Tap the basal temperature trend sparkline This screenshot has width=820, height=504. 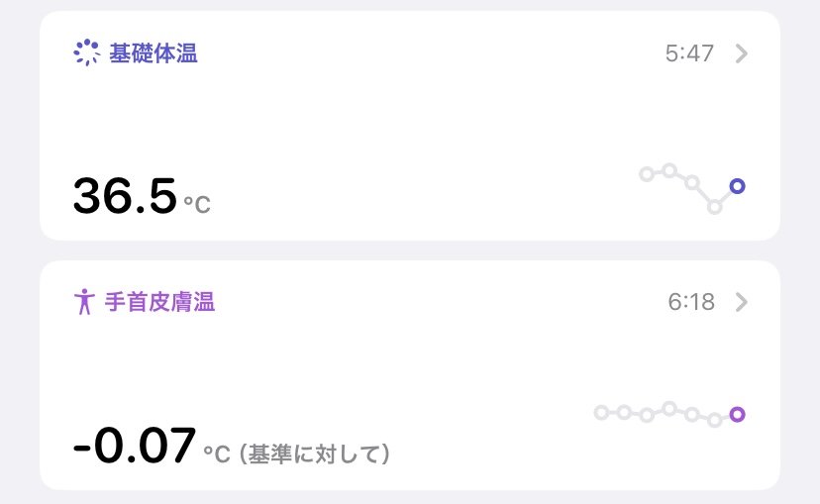[692, 189]
